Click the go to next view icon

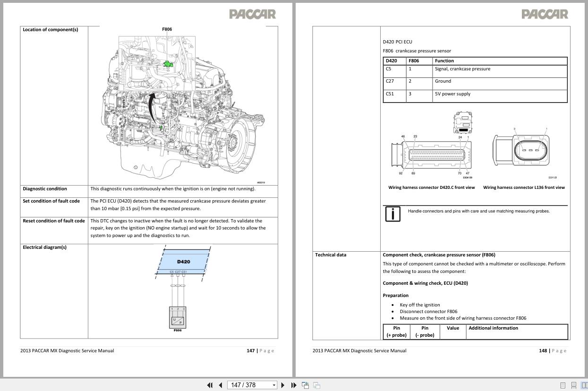pos(317,385)
